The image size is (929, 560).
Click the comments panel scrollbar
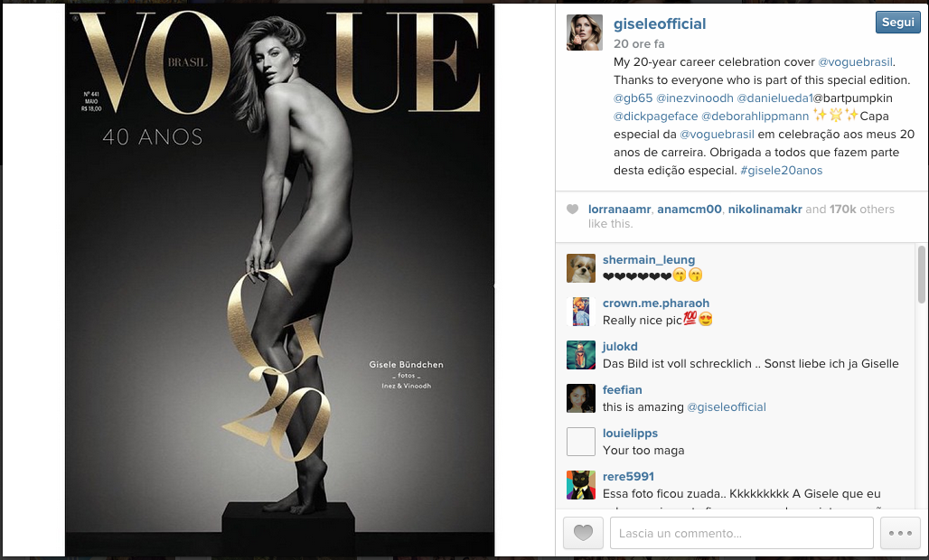point(921,275)
